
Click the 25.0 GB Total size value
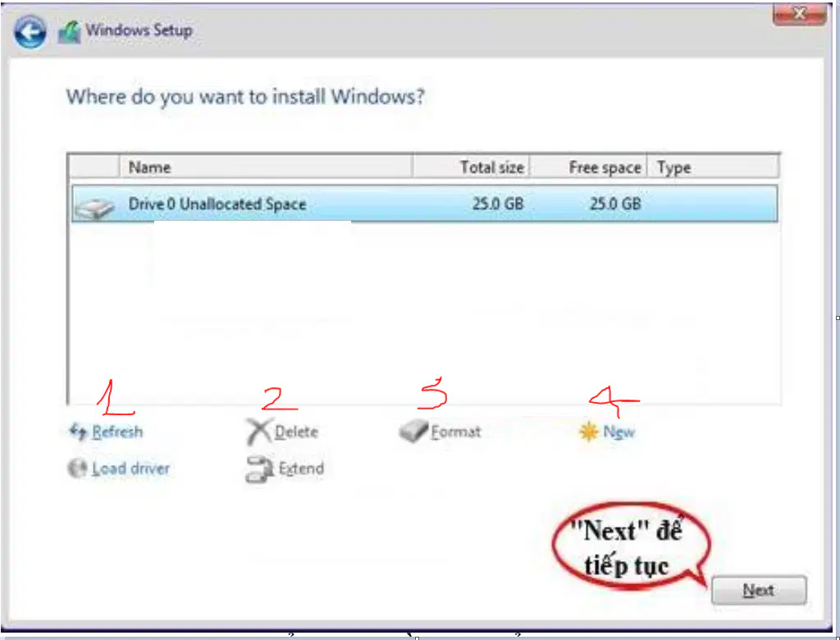[x=498, y=203]
